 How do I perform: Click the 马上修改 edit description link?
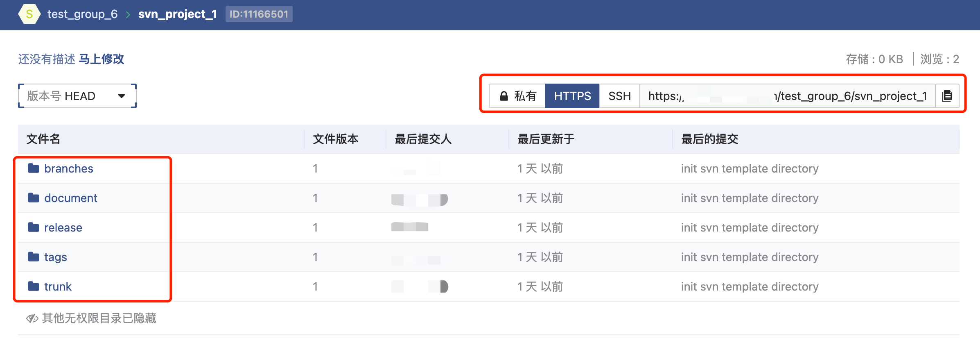(x=101, y=59)
